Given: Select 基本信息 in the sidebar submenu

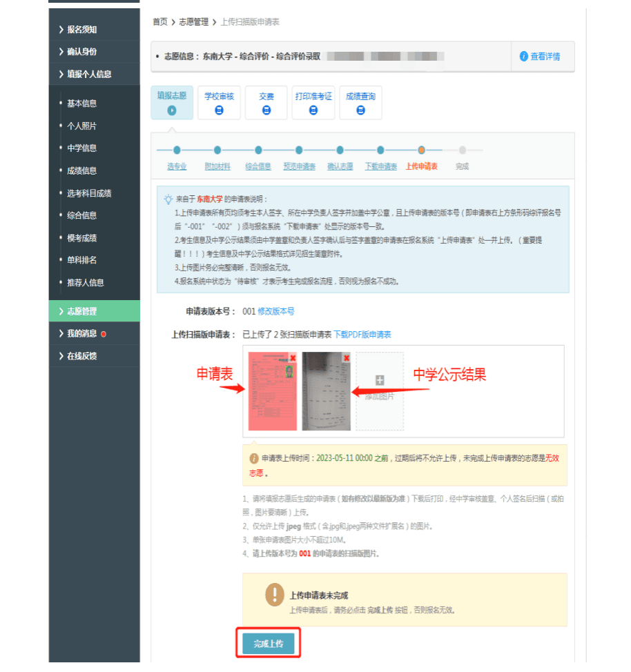Looking at the screenshot, I should pyautogui.click(x=81, y=103).
